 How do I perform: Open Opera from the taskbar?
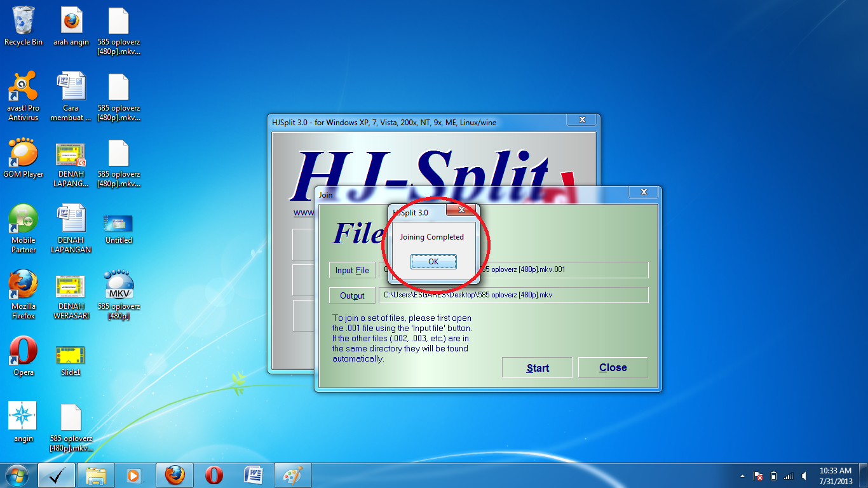click(214, 475)
